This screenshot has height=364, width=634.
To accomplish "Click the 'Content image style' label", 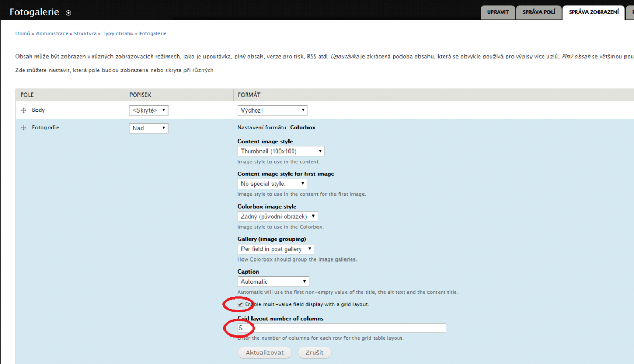I will 265,142.
